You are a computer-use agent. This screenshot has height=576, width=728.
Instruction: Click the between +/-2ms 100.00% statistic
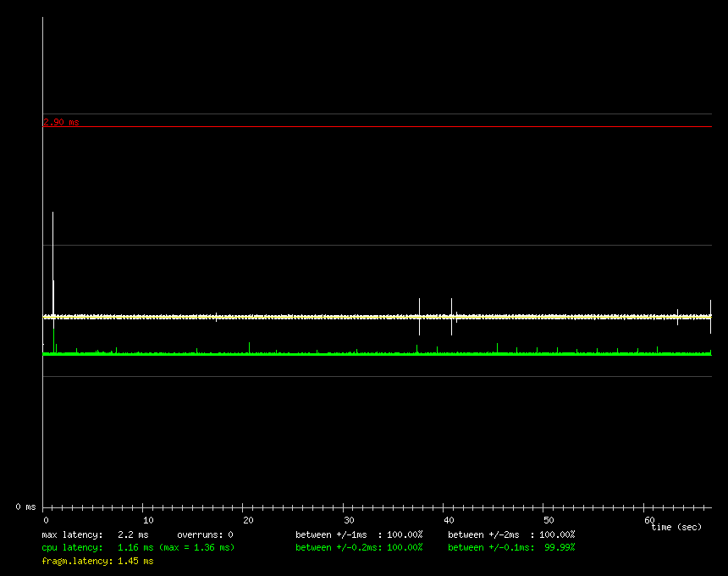[511, 534]
